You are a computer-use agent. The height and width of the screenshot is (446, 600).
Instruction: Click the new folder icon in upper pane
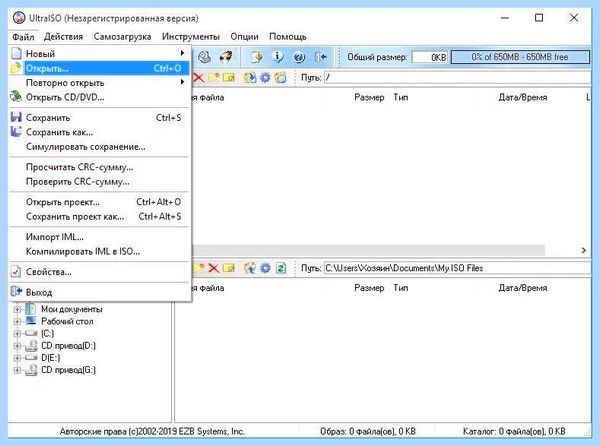(214, 78)
